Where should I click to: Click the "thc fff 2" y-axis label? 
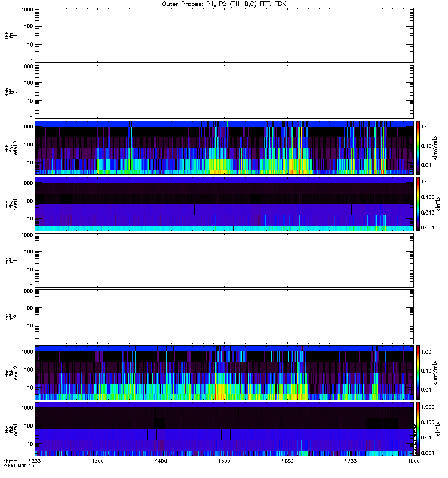pyautogui.click(x=11, y=317)
